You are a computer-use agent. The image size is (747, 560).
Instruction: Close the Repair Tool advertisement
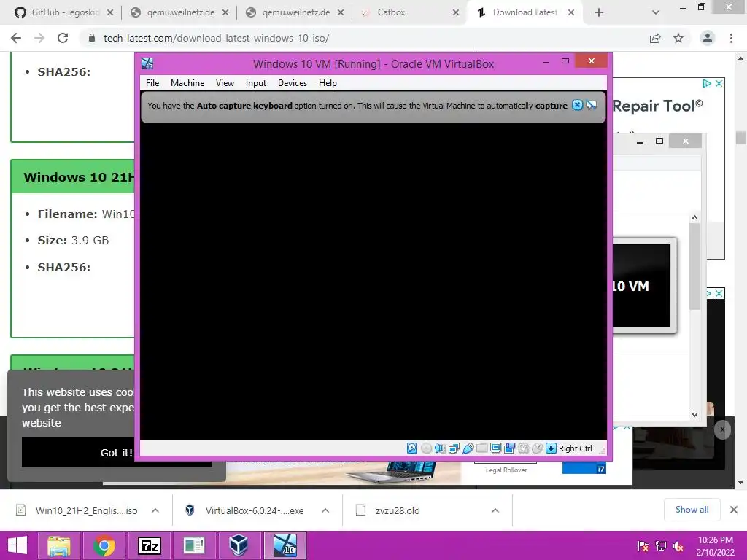coord(719,83)
